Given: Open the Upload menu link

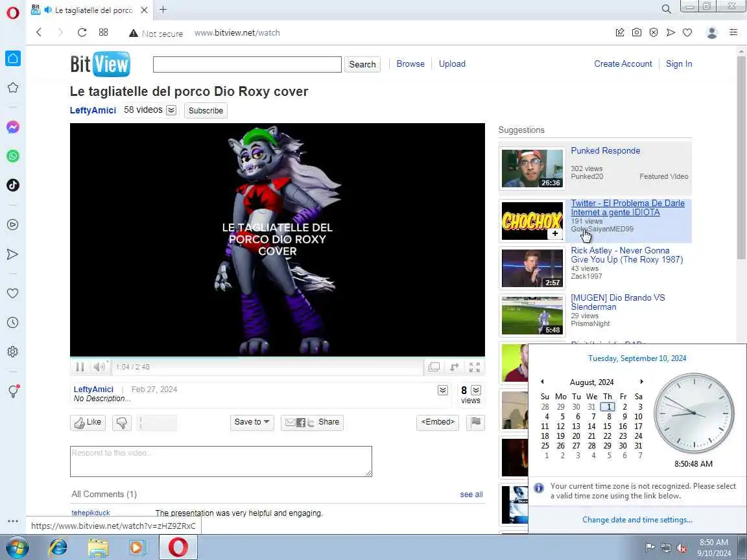Looking at the screenshot, I should click(452, 64).
